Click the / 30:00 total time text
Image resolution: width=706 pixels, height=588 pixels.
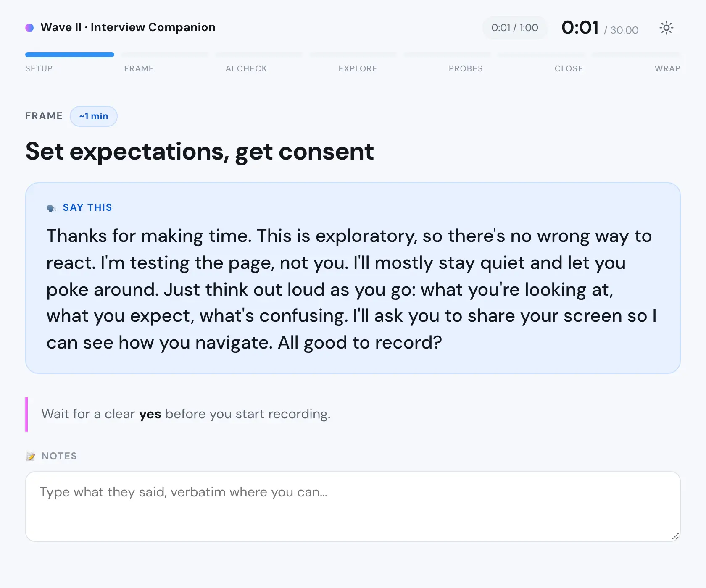[621, 30]
